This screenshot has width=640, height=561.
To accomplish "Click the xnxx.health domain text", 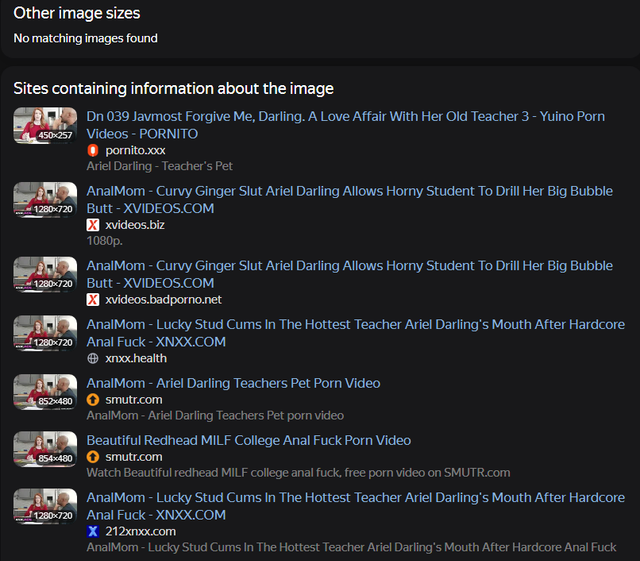I will (x=136, y=358).
